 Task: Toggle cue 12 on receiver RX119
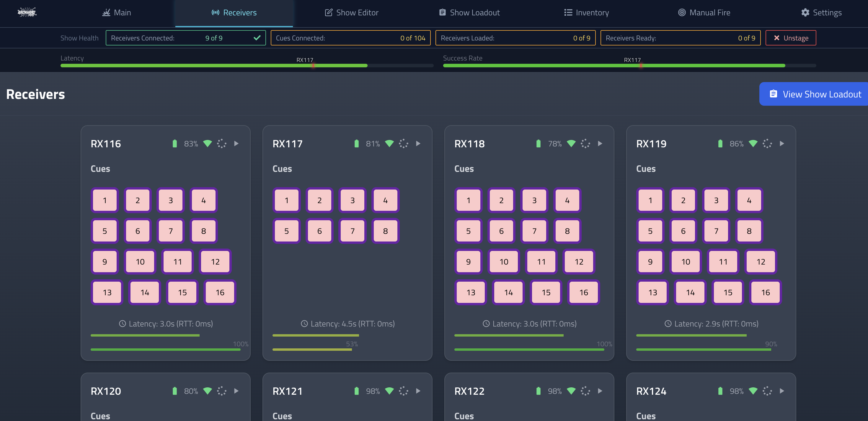coord(761,262)
